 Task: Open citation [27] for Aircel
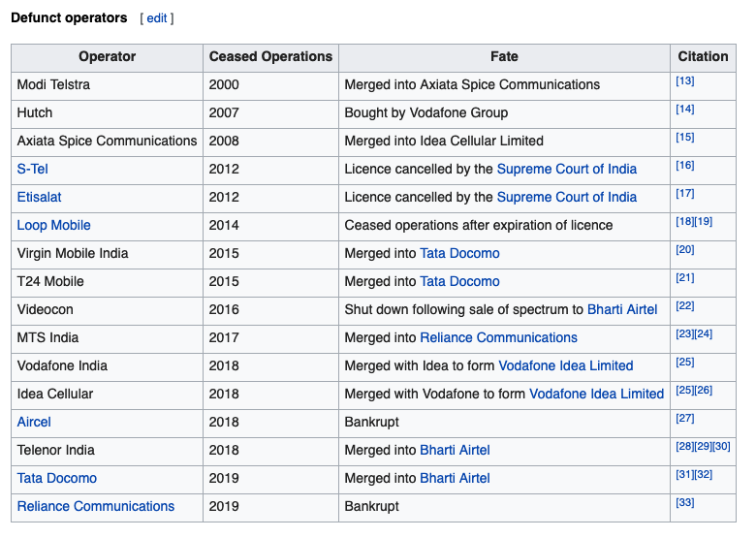tap(684, 418)
